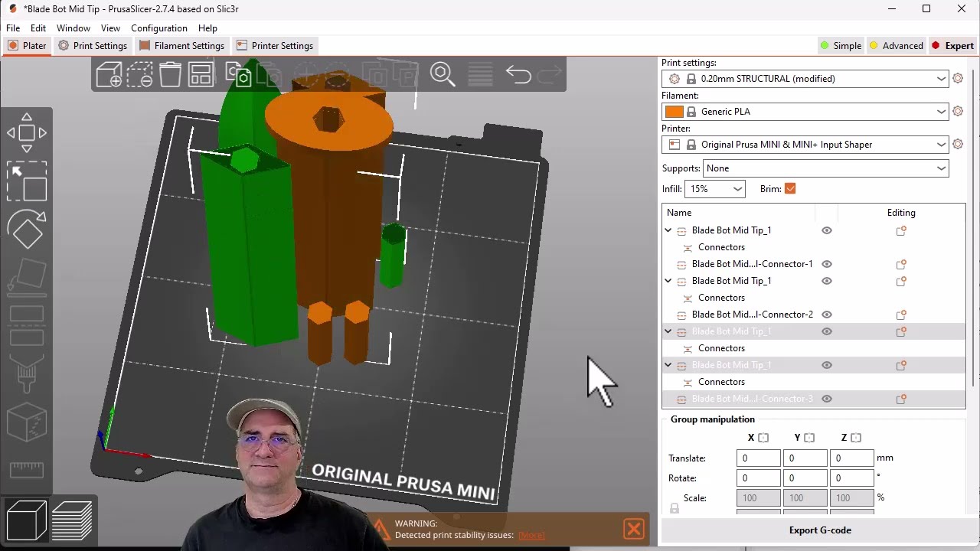
Task: Toggle visibility eye for Connector-2 object
Action: pos(827,315)
